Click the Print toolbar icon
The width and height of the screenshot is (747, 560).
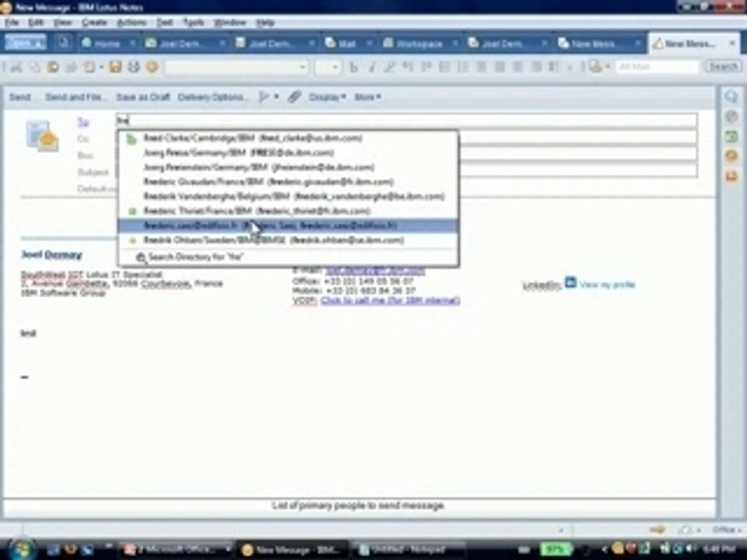tap(133, 67)
